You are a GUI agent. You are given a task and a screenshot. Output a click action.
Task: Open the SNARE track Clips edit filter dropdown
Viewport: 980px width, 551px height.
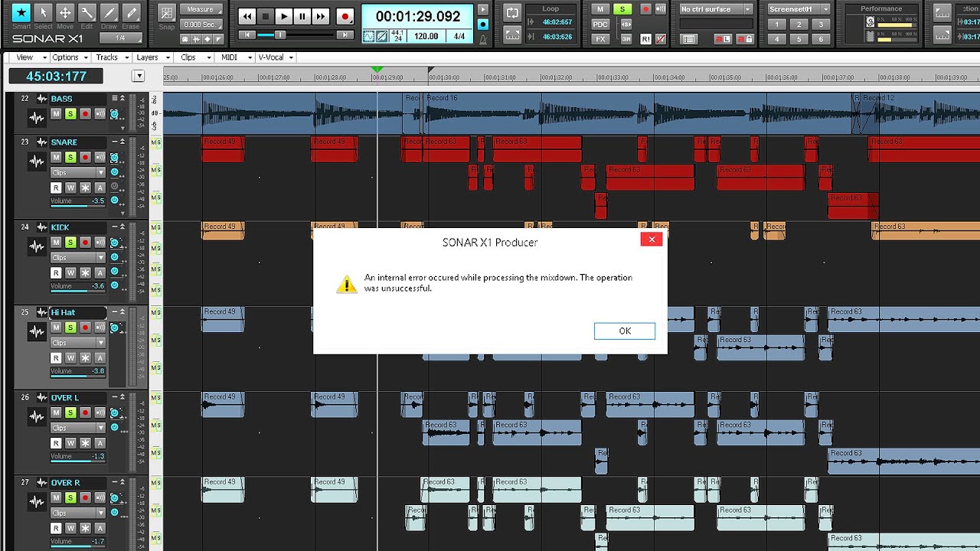78,173
